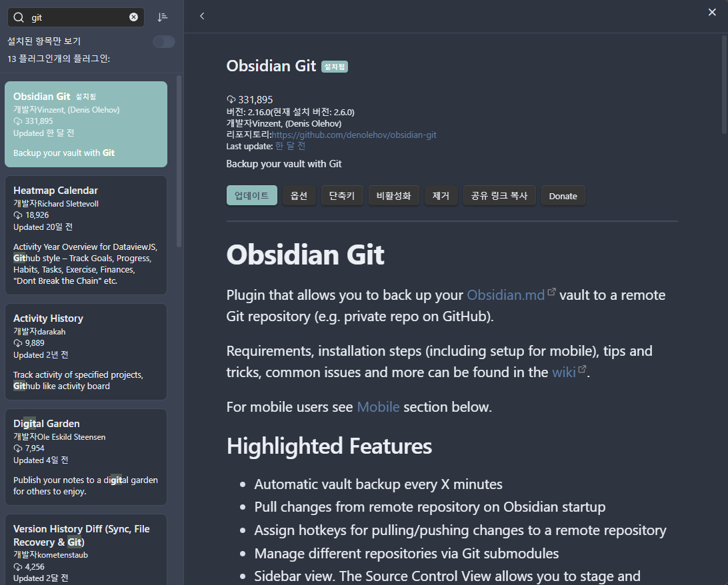Click the Git submodules bullet item
The image size is (728, 585).
point(407,554)
